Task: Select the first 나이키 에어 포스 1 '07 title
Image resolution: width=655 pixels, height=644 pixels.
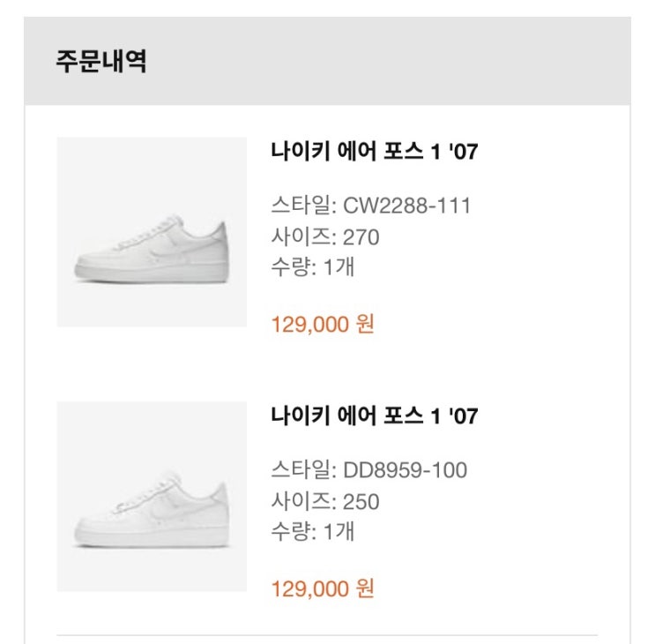Action: 375,151
